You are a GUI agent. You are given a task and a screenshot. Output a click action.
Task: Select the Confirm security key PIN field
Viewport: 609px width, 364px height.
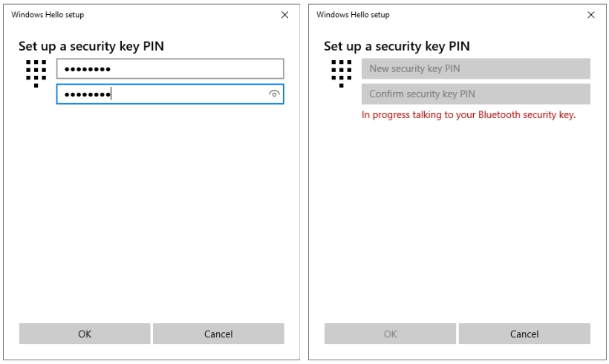pos(475,94)
